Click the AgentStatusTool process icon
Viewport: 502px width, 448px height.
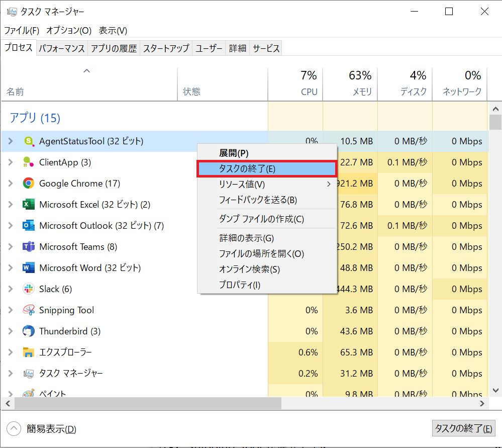(29, 141)
